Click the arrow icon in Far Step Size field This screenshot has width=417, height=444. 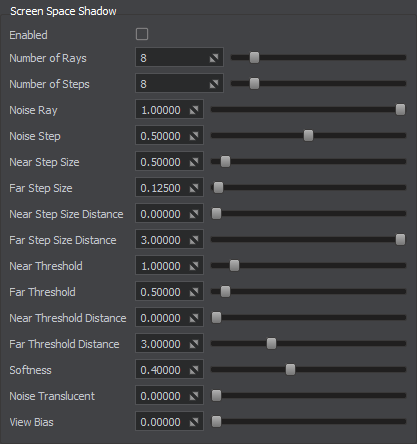[x=194, y=188]
